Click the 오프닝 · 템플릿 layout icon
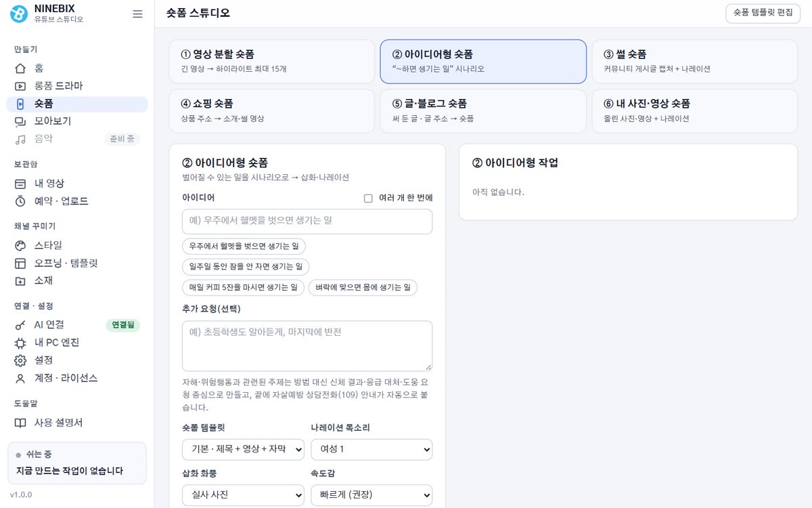 pos(20,263)
